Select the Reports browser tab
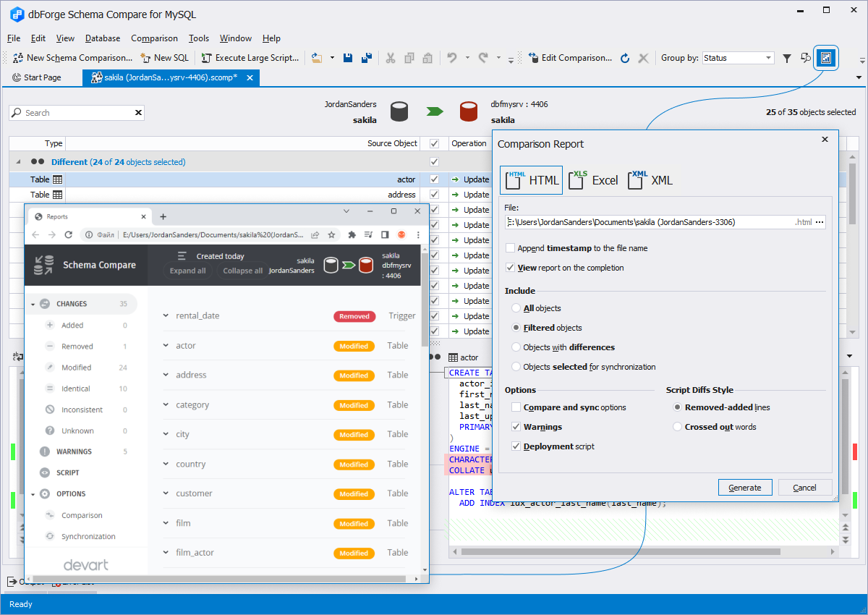Screen dimensions: 868x615 [x=88, y=216]
